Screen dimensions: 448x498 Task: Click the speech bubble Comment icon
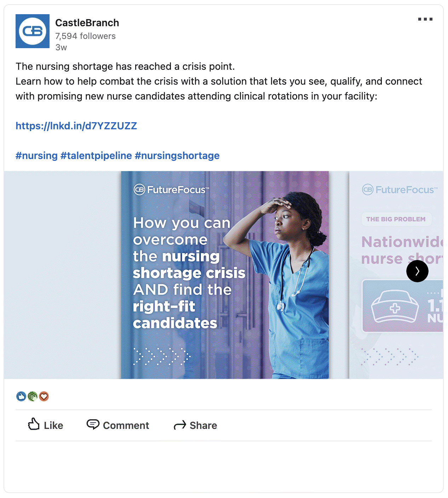click(93, 424)
